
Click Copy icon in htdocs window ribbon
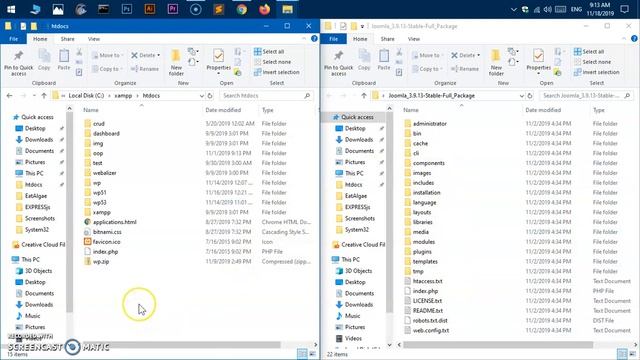pyautogui.click(x=44, y=60)
